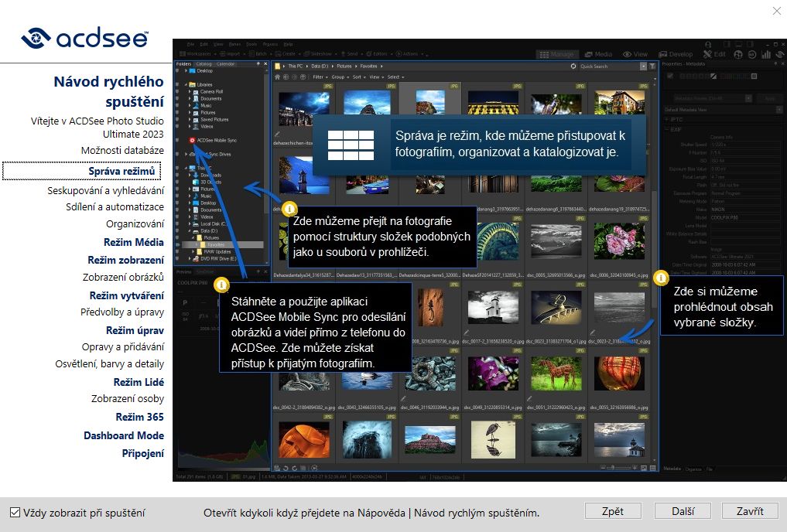Open Zobrazení obrázků topic
This screenshot has height=532, width=787.
[x=124, y=278]
